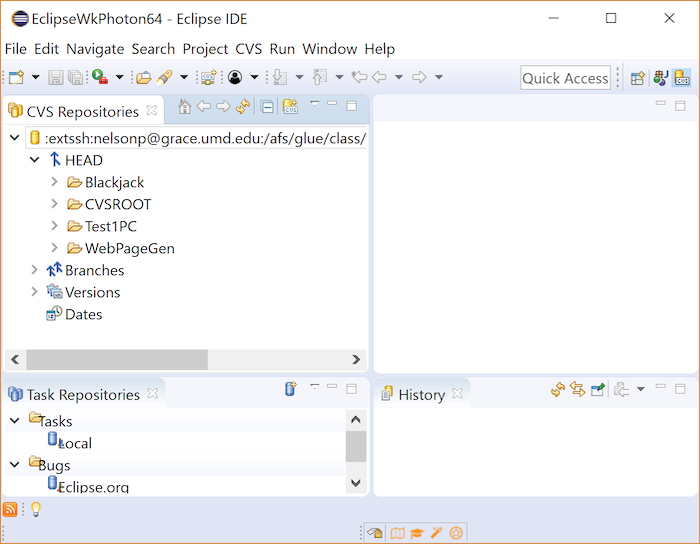Expand the Branches tree node
700x544 pixels.
click(x=35, y=270)
